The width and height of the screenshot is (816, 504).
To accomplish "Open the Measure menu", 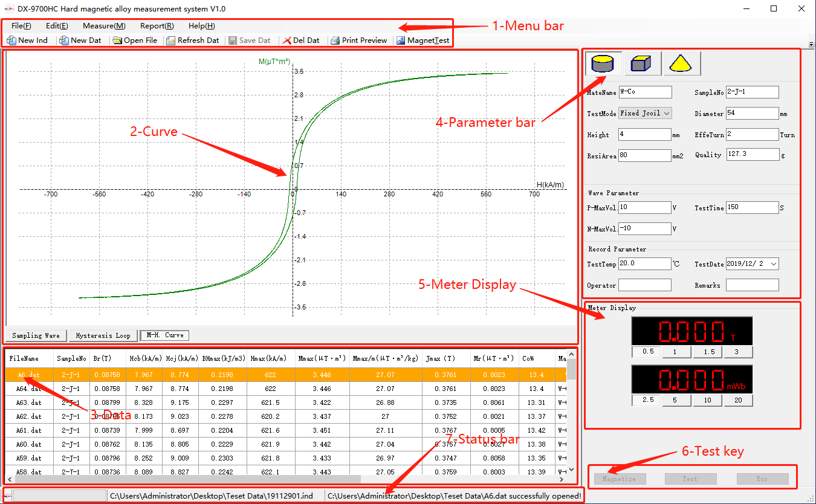I will tap(104, 26).
